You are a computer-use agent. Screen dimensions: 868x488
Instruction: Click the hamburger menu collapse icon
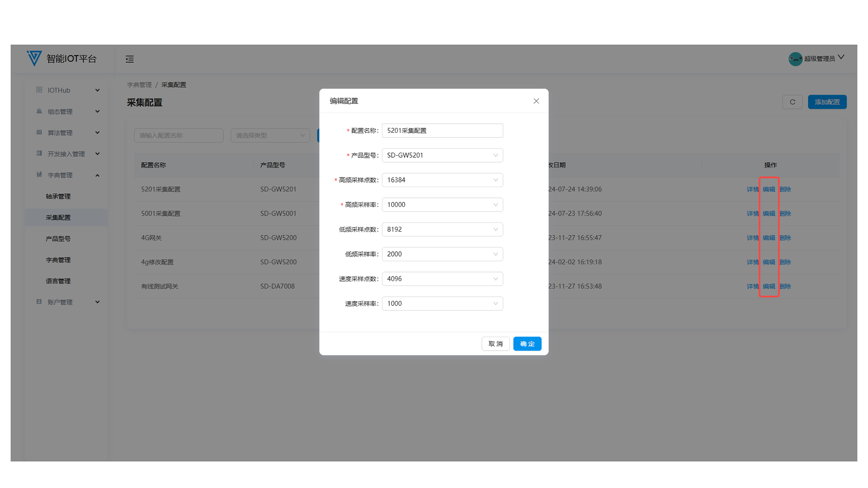tap(130, 59)
